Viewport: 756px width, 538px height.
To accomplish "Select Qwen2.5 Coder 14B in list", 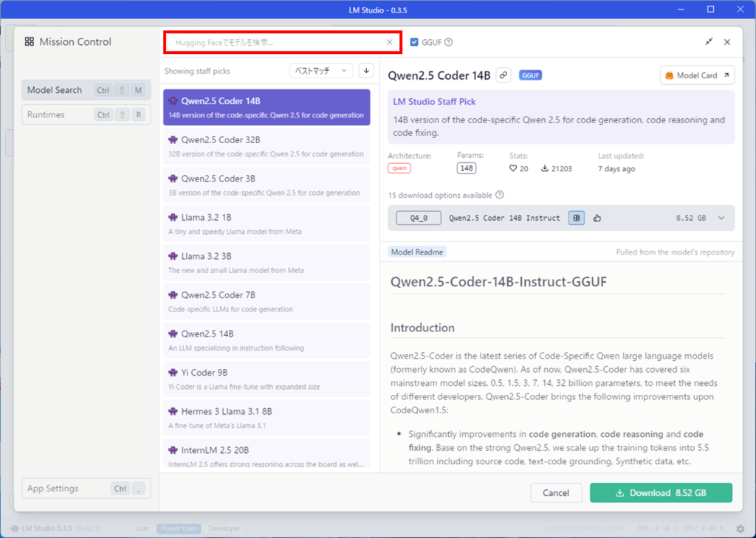I will pos(267,107).
